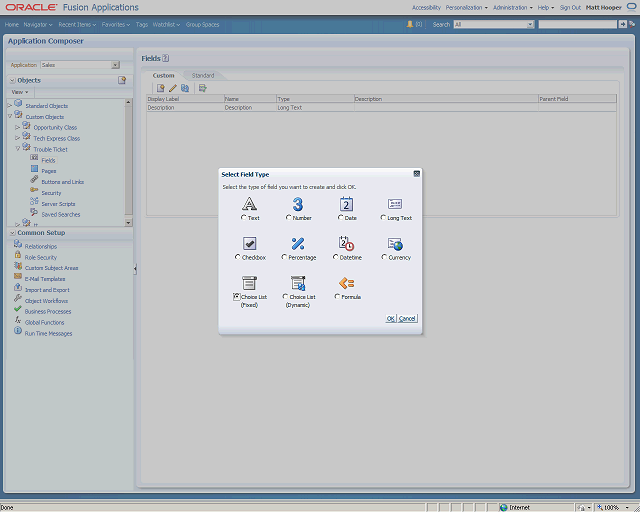Switch to the Standard fields tab

tap(203, 76)
